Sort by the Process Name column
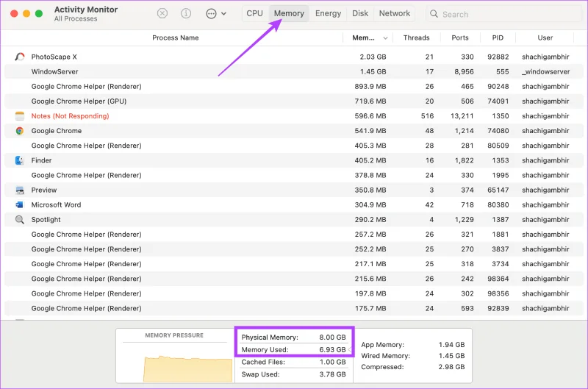The height and width of the screenshot is (389, 588). (x=175, y=38)
